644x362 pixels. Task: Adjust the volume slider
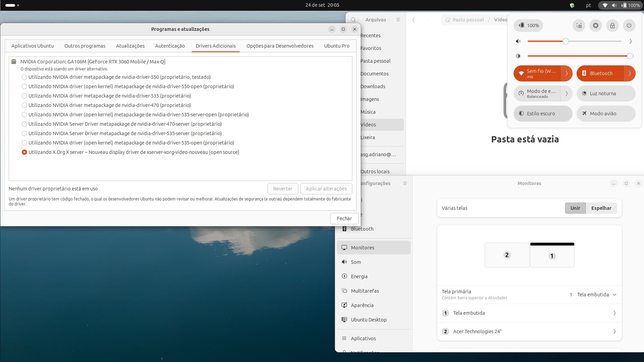pos(574,41)
